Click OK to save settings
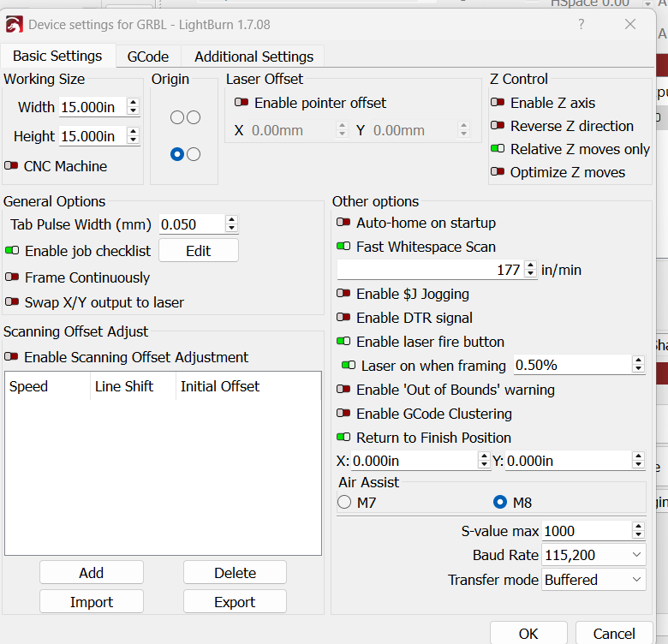Image resolution: width=668 pixels, height=644 pixels. pyautogui.click(x=528, y=634)
